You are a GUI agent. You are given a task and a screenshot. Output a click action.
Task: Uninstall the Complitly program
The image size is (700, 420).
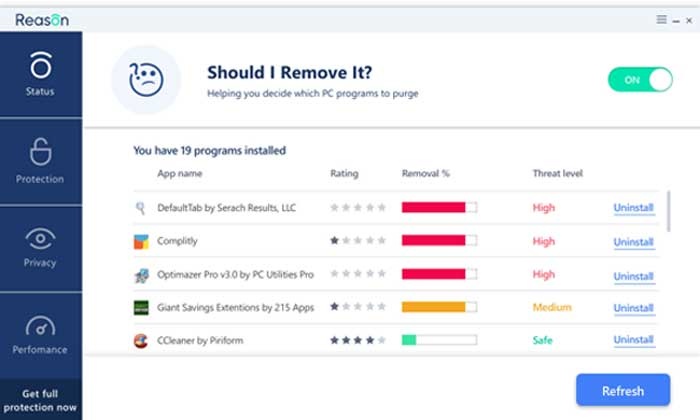633,242
